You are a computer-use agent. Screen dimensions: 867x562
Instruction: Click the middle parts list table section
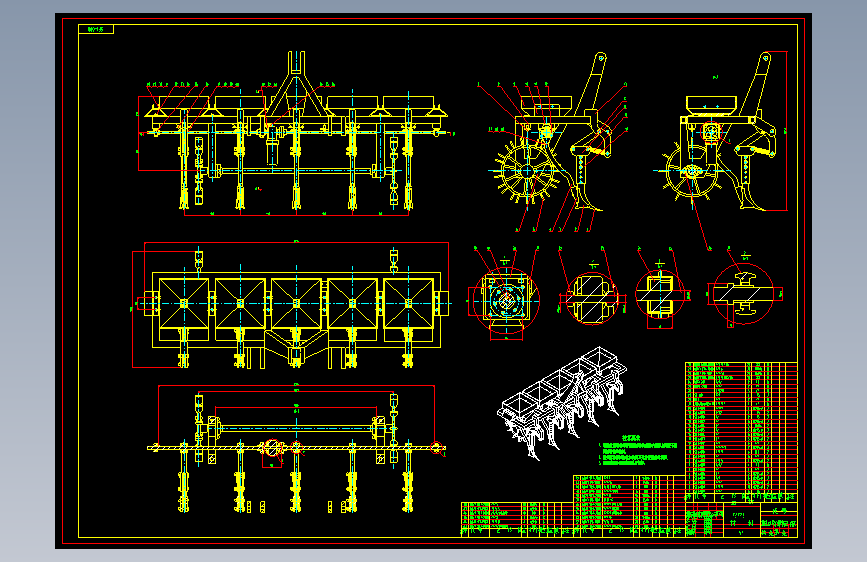[x=629, y=506]
